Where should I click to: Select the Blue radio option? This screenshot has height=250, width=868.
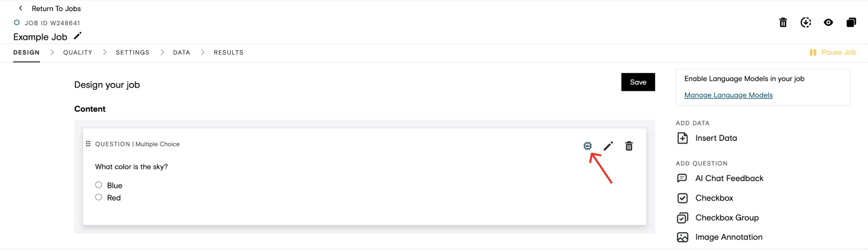click(99, 185)
